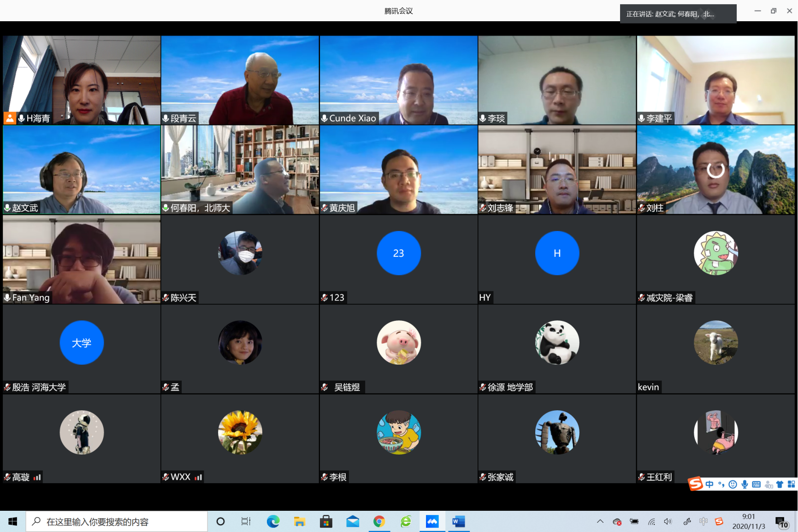Image resolution: width=798 pixels, height=532 pixels.
Task: Open Microsoft Store from the taskbar
Action: pos(326,521)
